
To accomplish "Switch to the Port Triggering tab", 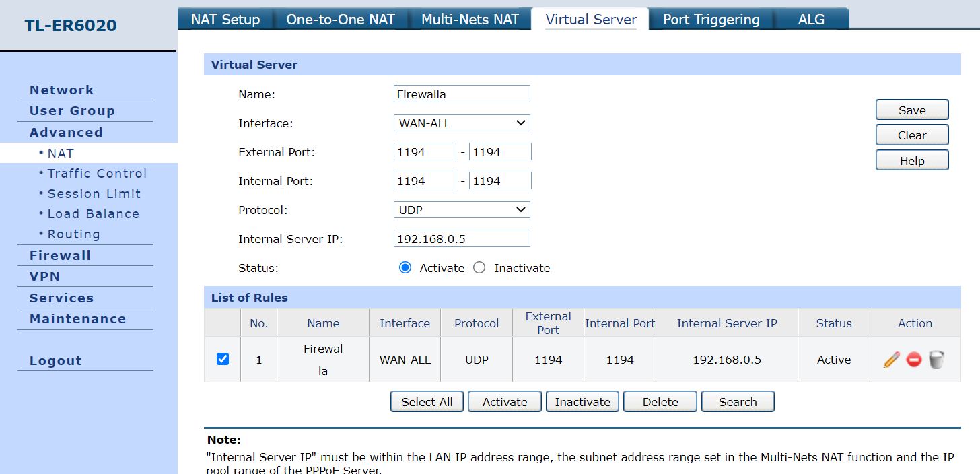I will coord(711,20).
